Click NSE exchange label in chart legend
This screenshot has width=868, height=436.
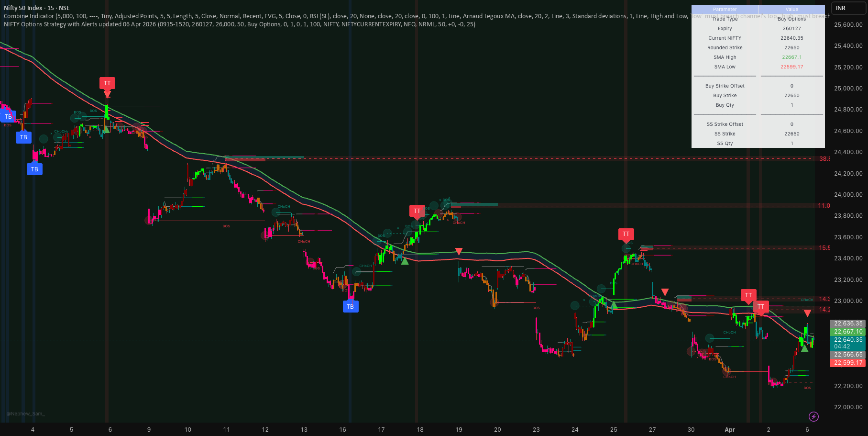[x=64, y=8]
